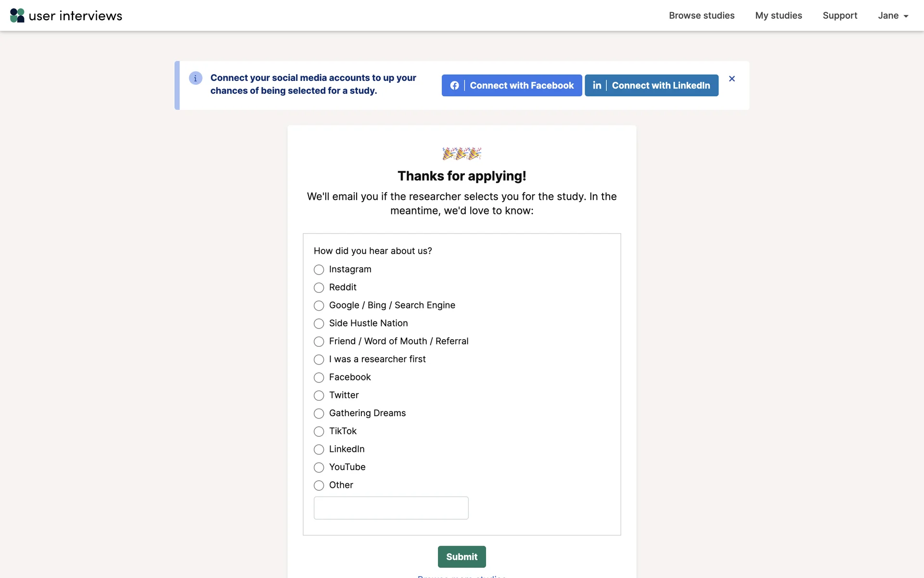Screen dimensions: 924x578
Task: Click the Connect with LinkedIn button
Action: click(651, 85)
